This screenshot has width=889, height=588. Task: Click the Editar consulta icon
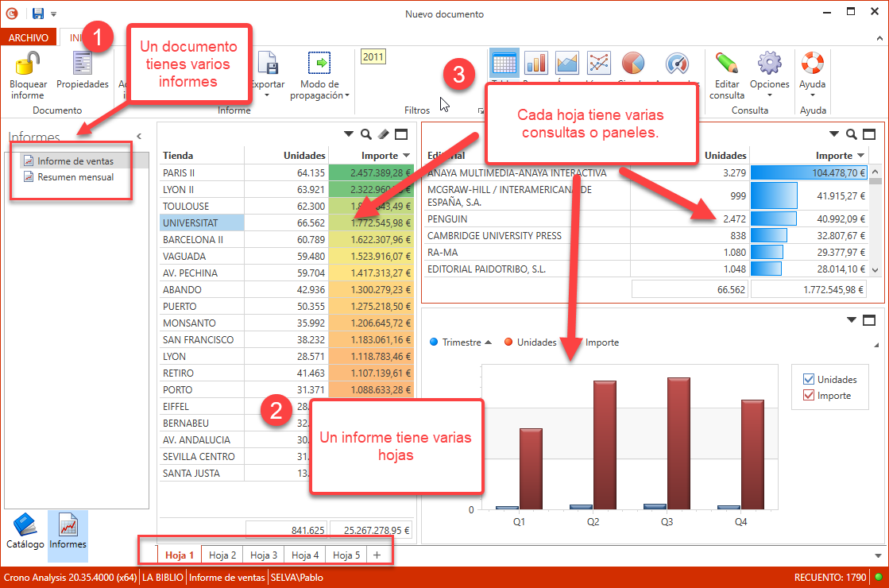pos(725,64)
